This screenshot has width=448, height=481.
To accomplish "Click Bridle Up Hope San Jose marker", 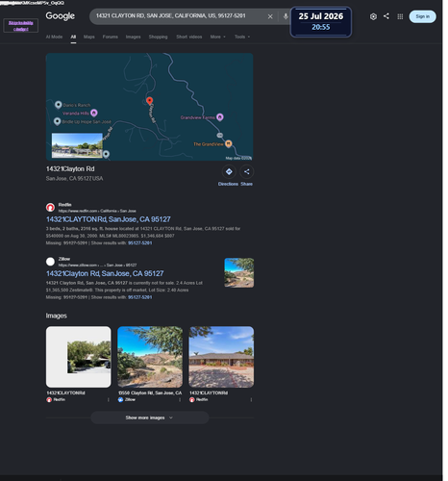I will [58, 122].
